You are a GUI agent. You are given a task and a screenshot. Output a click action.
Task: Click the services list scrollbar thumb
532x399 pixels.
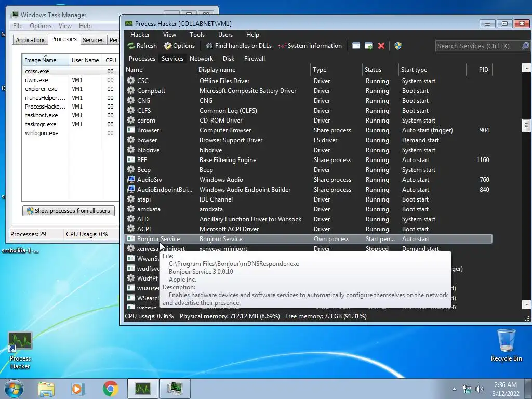point(526,125)
